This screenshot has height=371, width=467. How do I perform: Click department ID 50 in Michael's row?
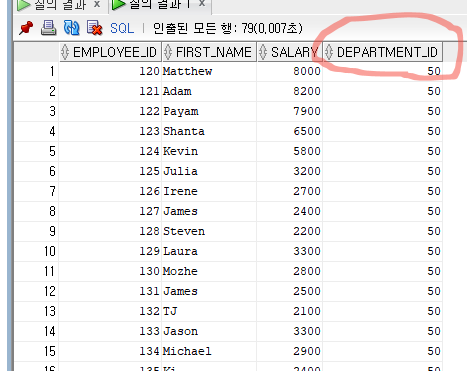point(382,351)
